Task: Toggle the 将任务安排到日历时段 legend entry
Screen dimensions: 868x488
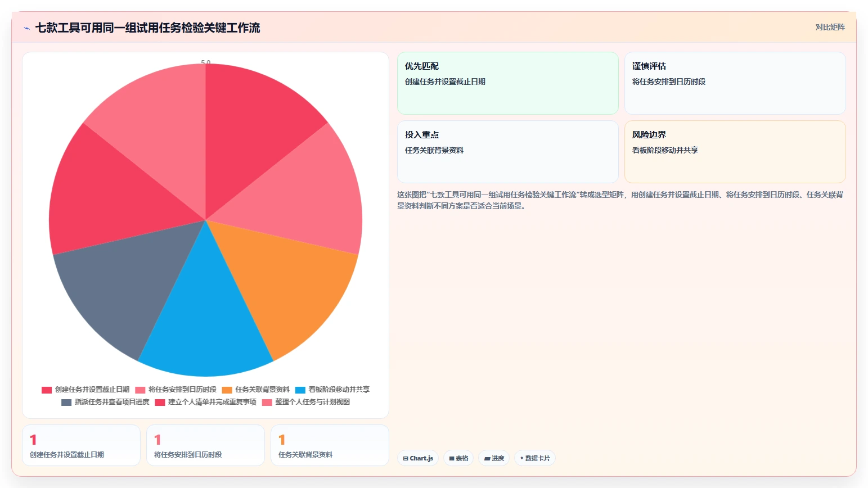Action: click(x=176, y=390)
